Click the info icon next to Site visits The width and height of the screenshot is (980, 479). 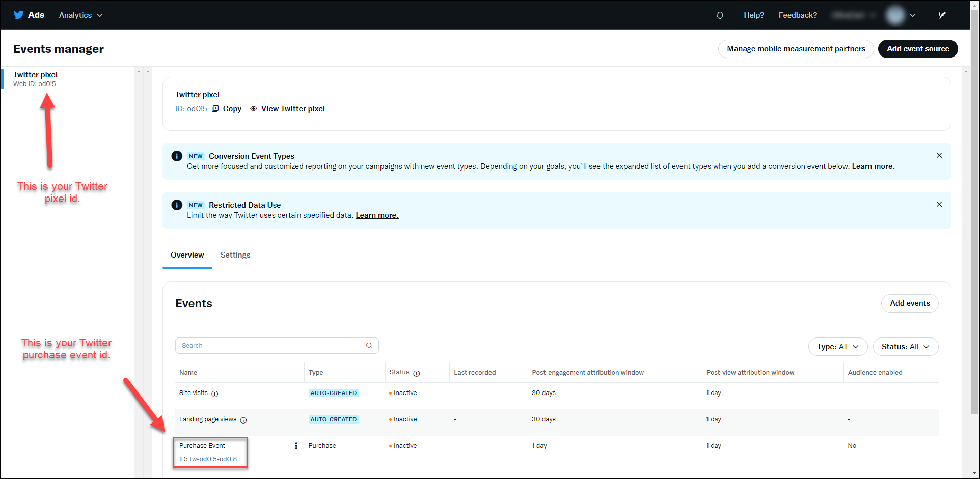click(215, 393)
